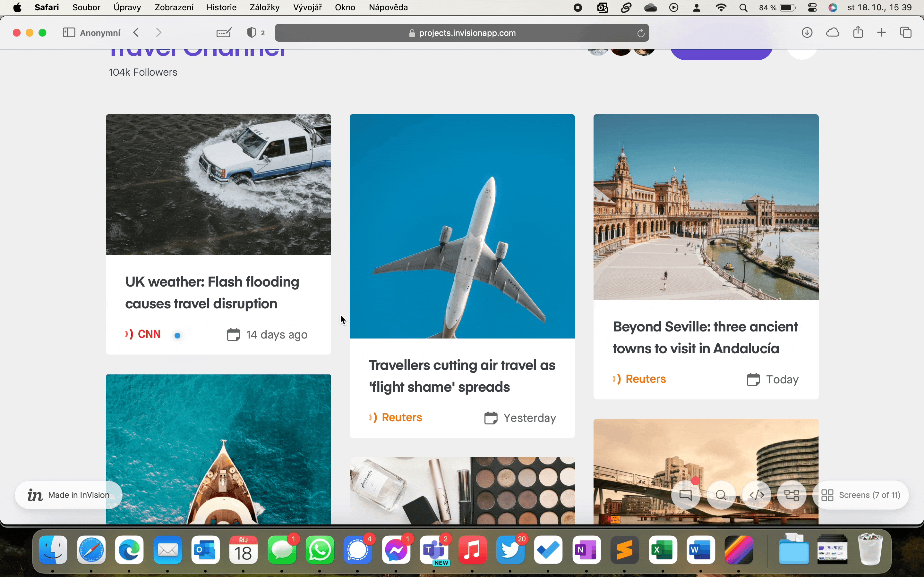Open the Historie menu

click(x=221, y=8)
